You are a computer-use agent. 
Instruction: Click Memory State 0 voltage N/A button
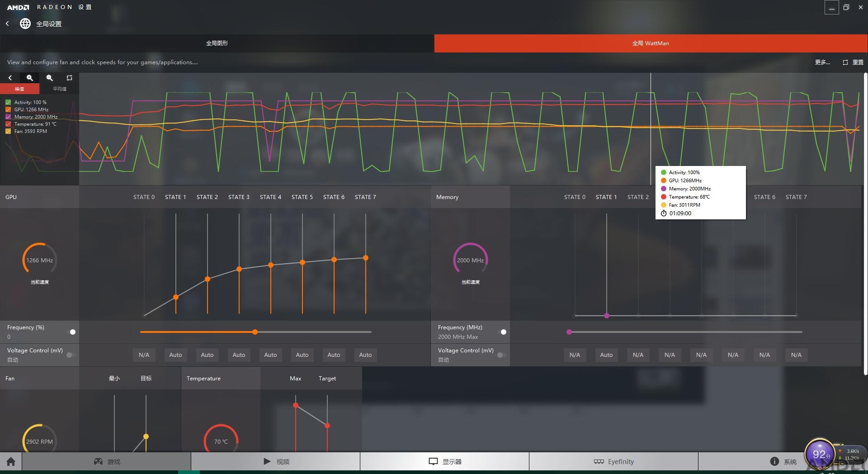(x=575, y=355)
